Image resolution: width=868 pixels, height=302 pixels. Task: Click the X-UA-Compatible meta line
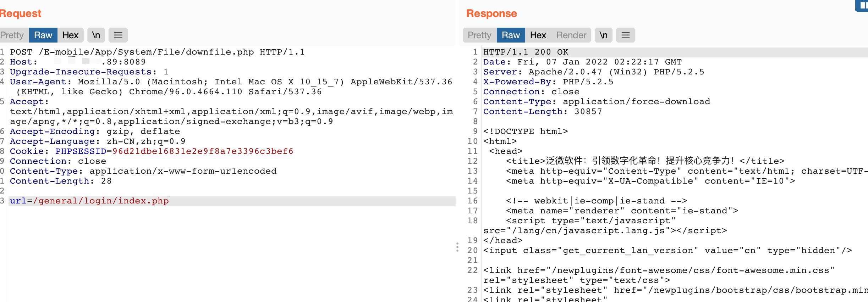click(x=650, y=181)
